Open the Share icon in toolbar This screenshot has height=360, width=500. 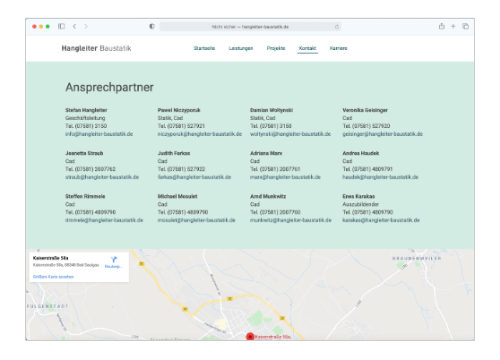442,26
